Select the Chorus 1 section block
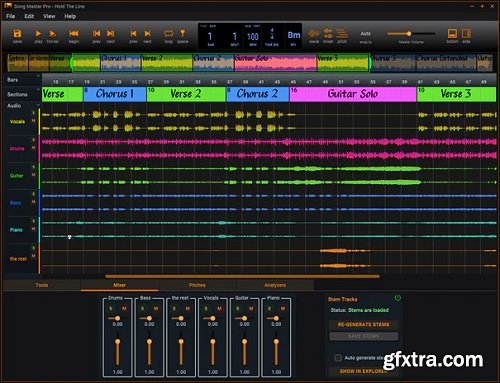This screenshot has height=383, width=500. pos(115,94)
